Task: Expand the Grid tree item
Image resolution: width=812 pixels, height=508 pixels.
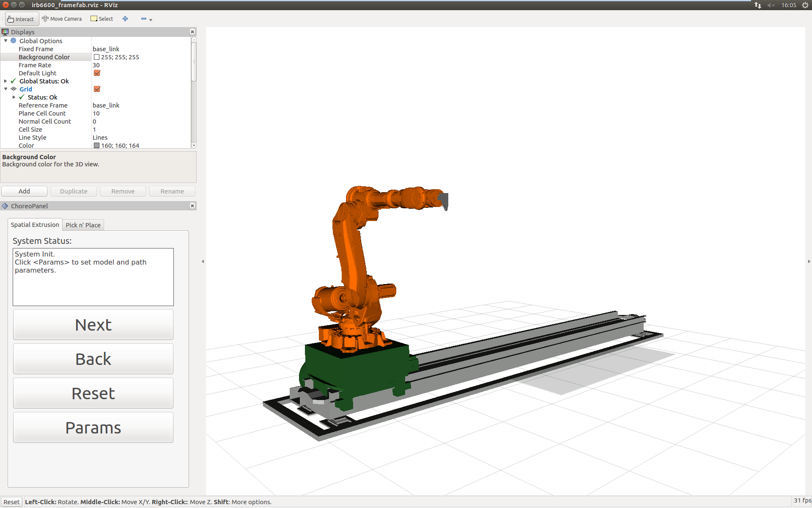Action: coord(5,89)
